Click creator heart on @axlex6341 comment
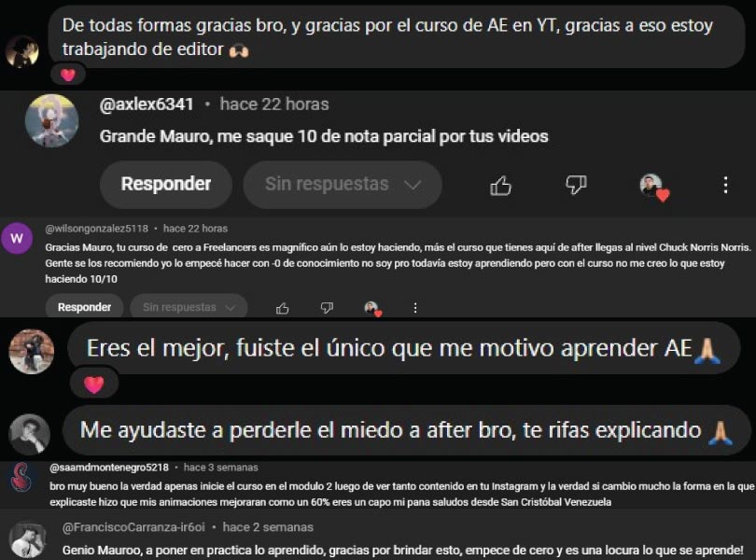Image resolution: width=756 pixels, height=560 pixels. (653, 187)
